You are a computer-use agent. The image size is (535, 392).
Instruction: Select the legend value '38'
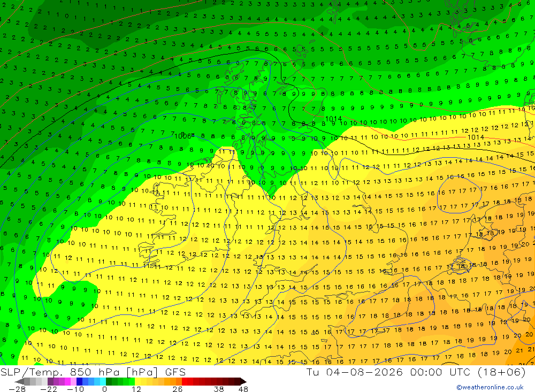pyautogui.click(x=219, y=389)
